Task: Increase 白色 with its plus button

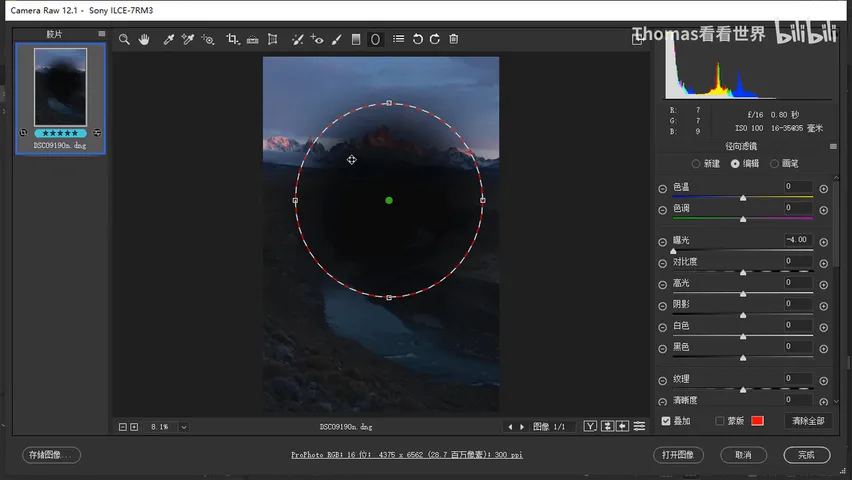Action: click(x=824, y=327)
